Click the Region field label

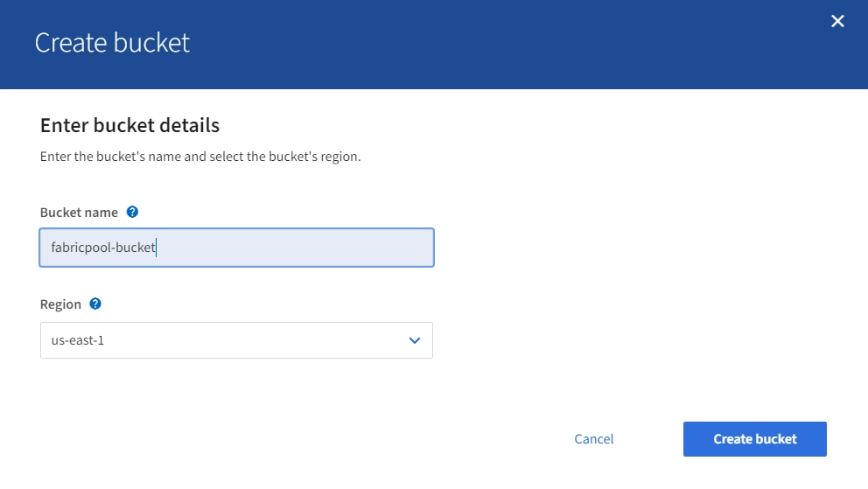pos(60,304)
